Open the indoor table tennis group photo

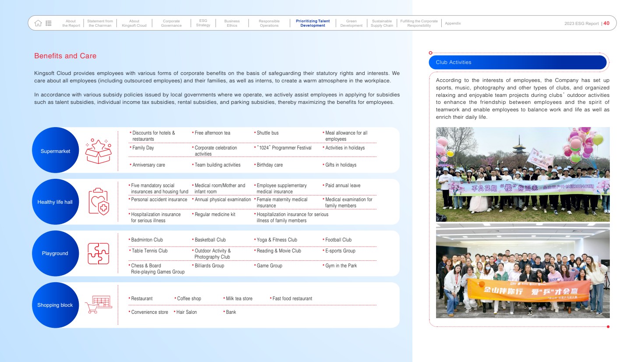tap(523, 271)
